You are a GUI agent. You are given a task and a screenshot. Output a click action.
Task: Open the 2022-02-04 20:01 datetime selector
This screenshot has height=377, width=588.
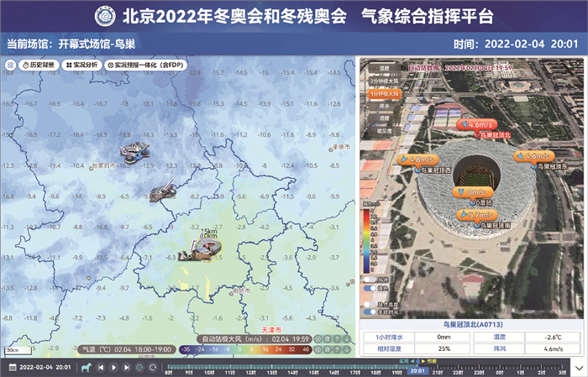[x=45, y=367]
